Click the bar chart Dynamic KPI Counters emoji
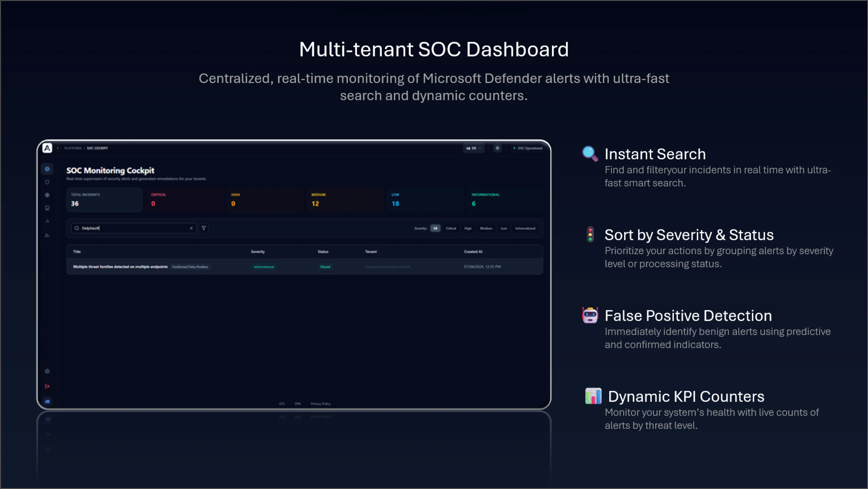Viewport: 868px width, 489px height. pos(593,396)
